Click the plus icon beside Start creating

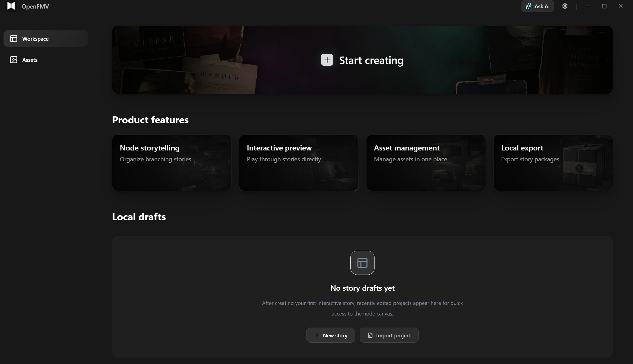pos(327,60)
